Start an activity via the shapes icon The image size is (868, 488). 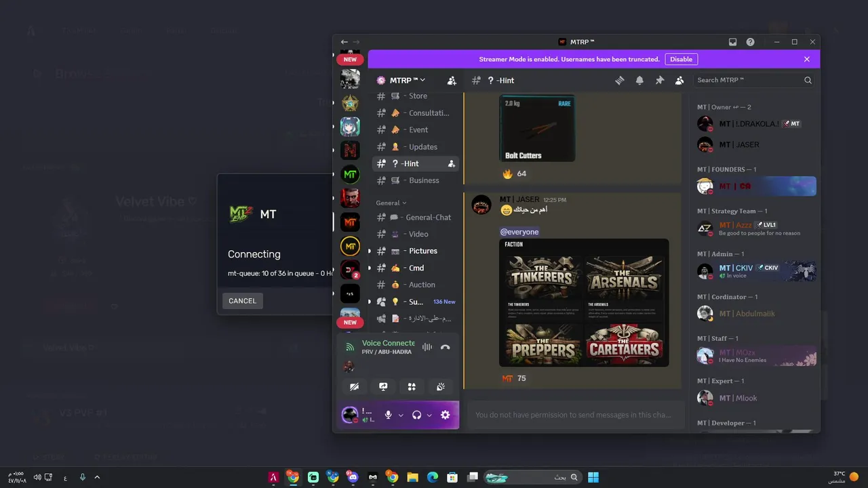(412, 386)
